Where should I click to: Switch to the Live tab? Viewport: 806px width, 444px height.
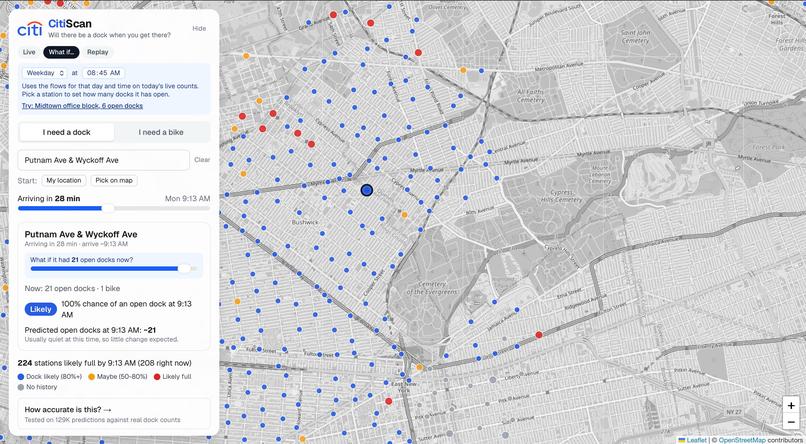[29, 52]
